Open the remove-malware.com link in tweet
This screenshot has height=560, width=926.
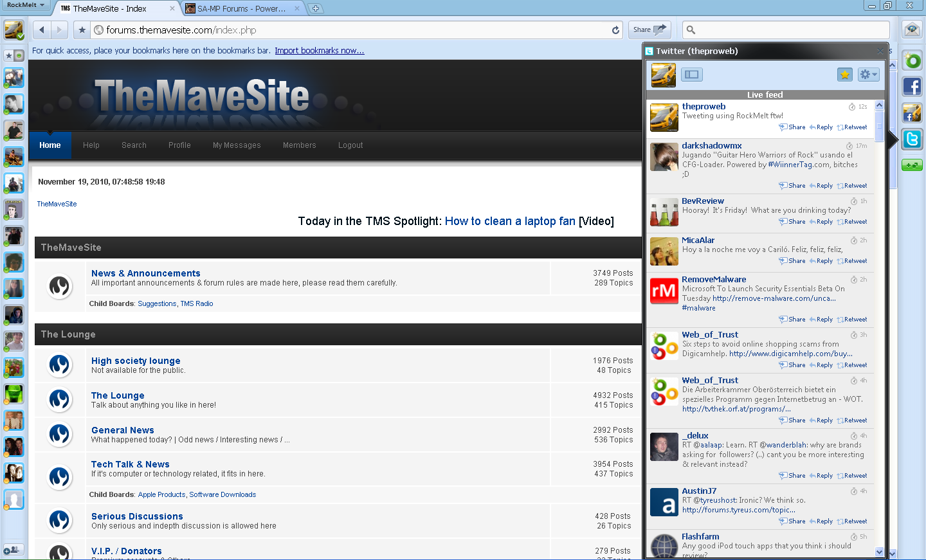(774, 298)
